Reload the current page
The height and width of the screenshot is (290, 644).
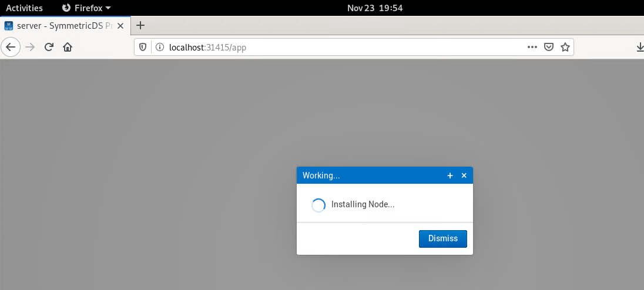pos(49,48)
